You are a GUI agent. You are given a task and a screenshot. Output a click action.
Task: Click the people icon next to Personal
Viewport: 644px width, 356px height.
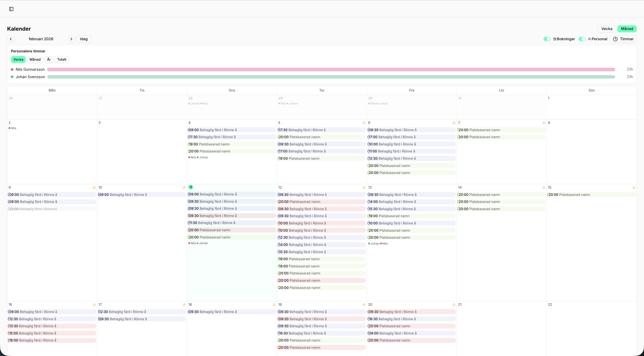(x=589, y=39)
